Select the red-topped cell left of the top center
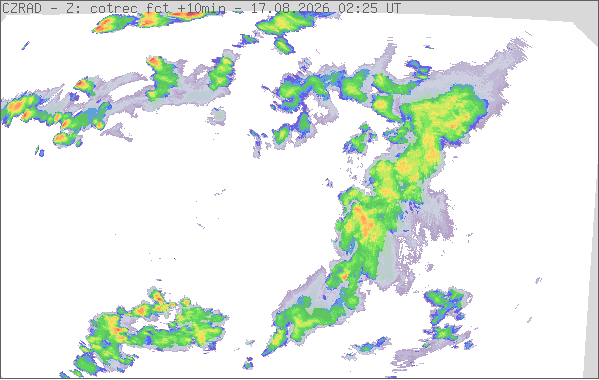 162,78
